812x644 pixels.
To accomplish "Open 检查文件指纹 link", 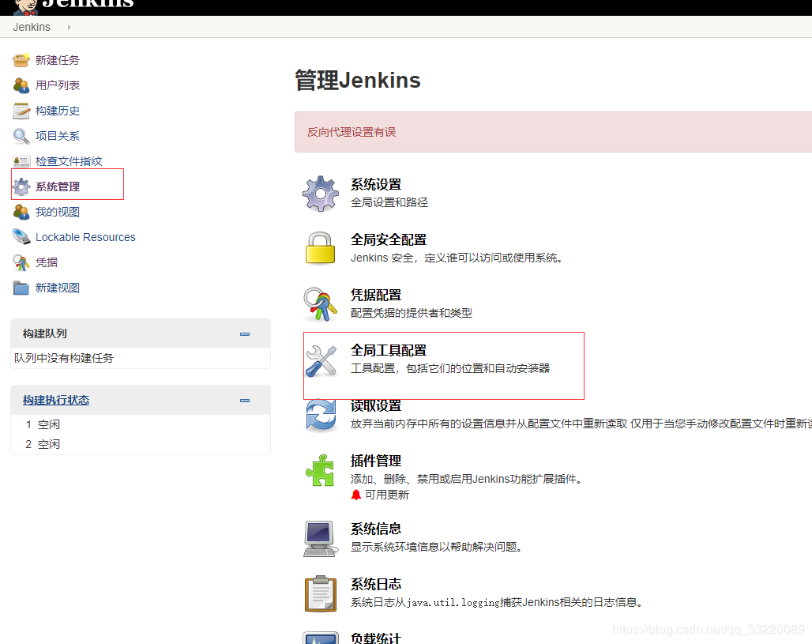I will [x=69, y=161].
